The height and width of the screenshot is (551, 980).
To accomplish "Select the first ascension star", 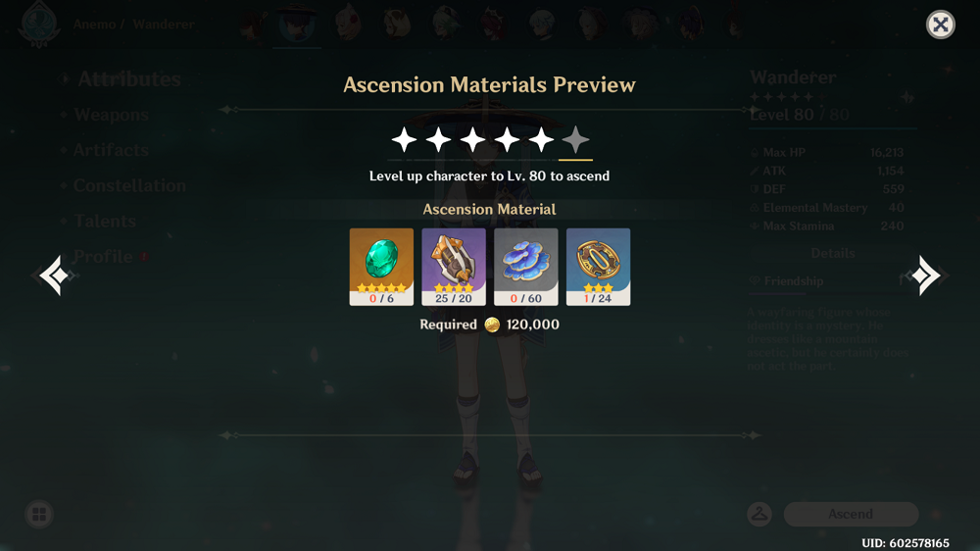I will pyautogui.click(x=405, y=139).
